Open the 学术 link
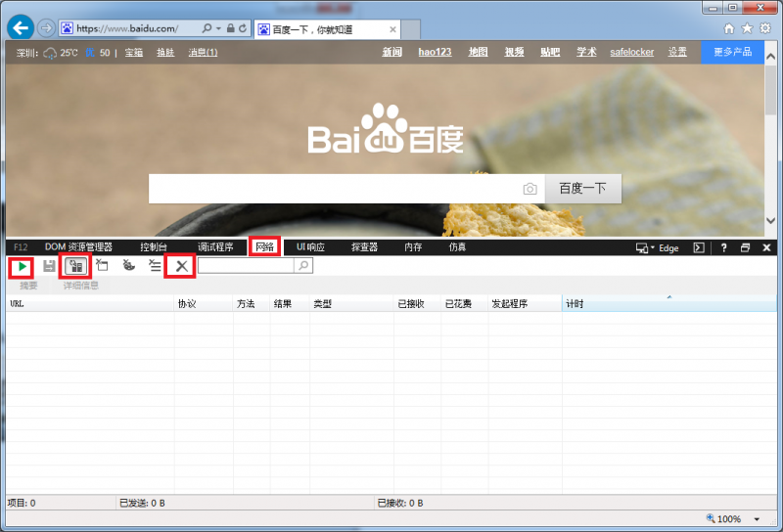783x532 pixels. 586,52
